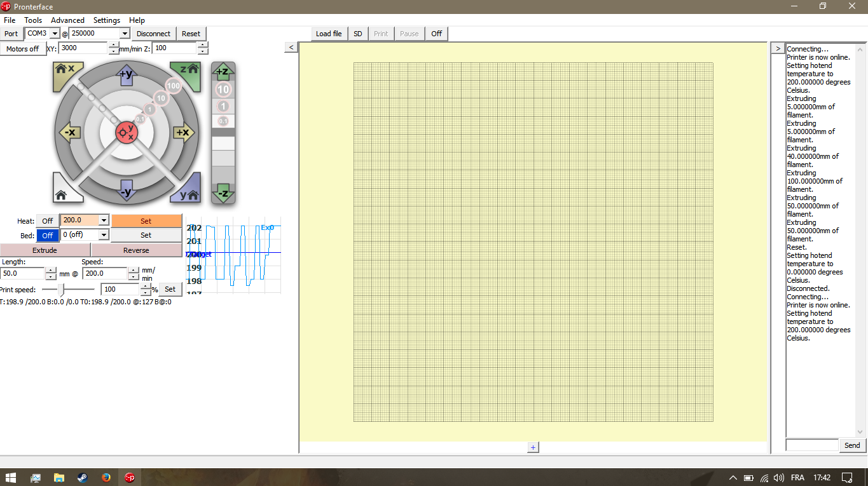Focus the G-code command input field
The width and height of the screenshot is (868, 486).
(812, 445)
